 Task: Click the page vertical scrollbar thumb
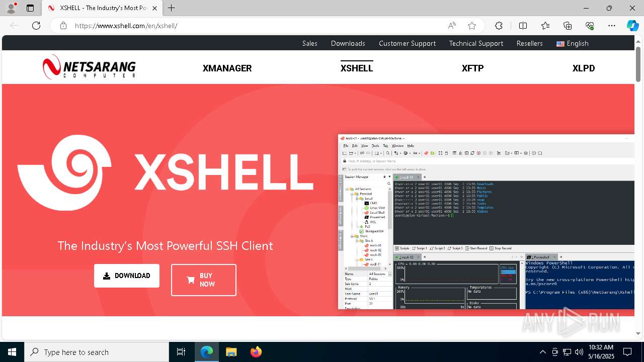click(x=638, y=64)
